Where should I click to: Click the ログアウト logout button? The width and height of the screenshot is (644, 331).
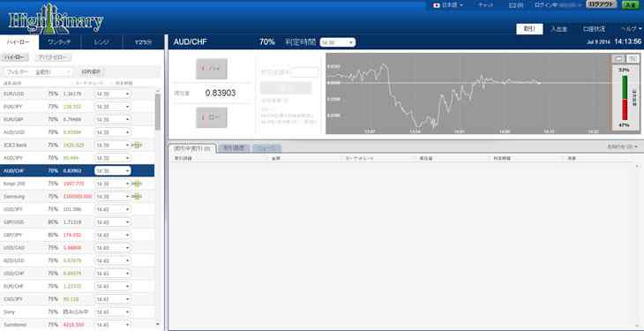point(602,4)
